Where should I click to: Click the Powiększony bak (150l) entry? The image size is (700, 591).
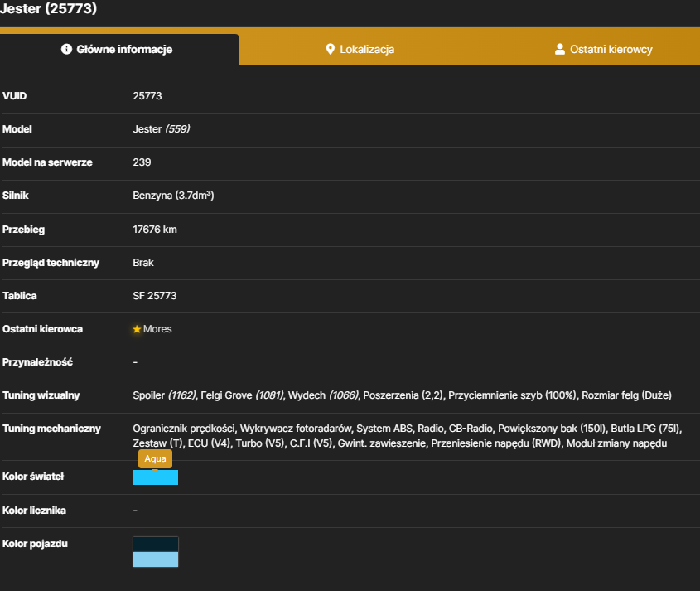[x=552, y=429]
